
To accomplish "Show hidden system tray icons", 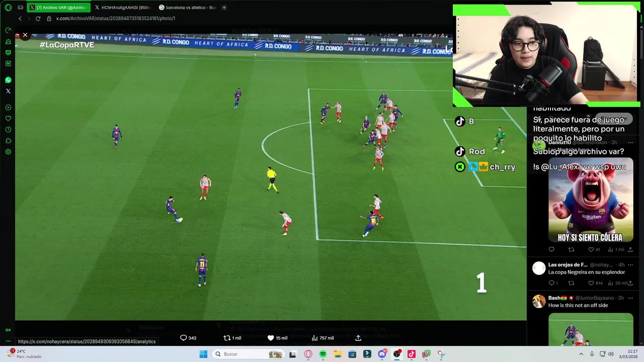I will coord(582,354).
